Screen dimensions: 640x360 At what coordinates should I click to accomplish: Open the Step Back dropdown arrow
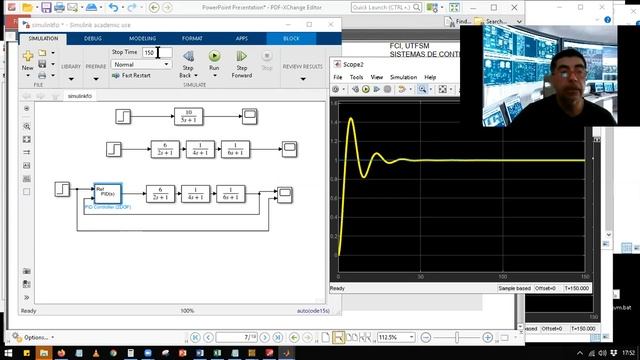[196, 76]
